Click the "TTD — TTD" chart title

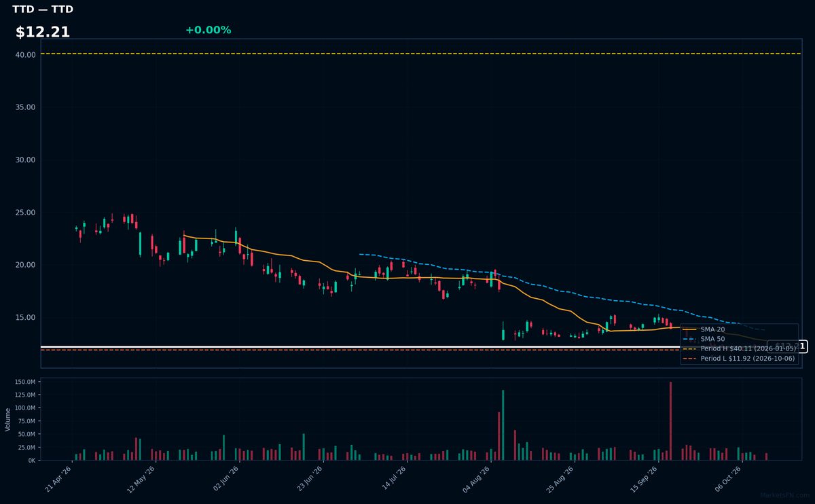(x=43, y=10)
